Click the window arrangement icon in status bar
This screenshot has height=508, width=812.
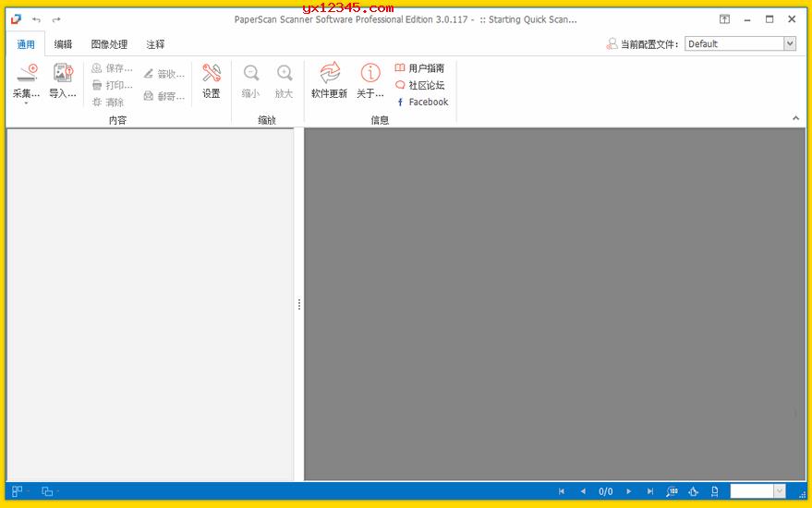point(47,490)
